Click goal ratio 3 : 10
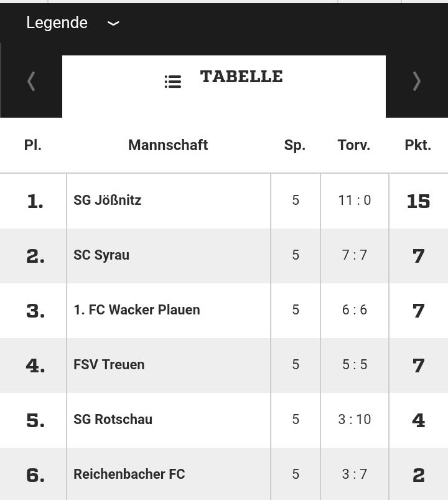Image resolution: width=448 pixels, height=500 pixels. pyautogui.click(x=354, y=420)
